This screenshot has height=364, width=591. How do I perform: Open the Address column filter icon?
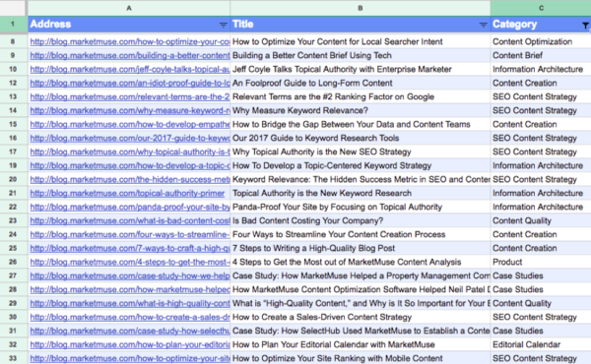224,25
